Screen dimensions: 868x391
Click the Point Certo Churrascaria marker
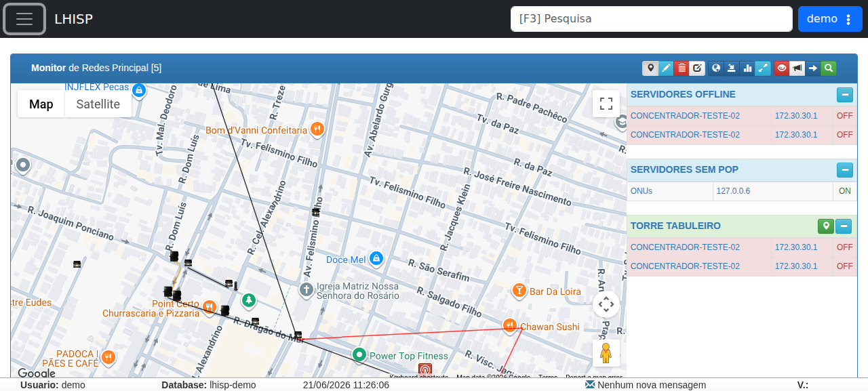tap(210, 306)
